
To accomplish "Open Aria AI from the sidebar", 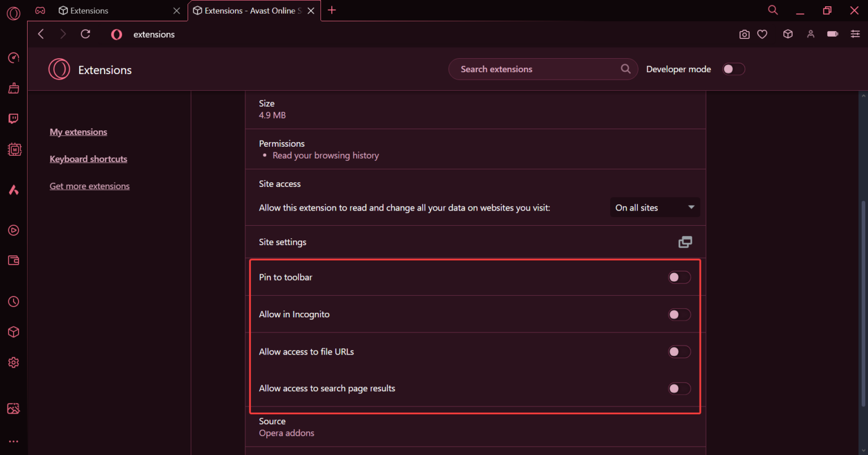I will coord(14,190).
